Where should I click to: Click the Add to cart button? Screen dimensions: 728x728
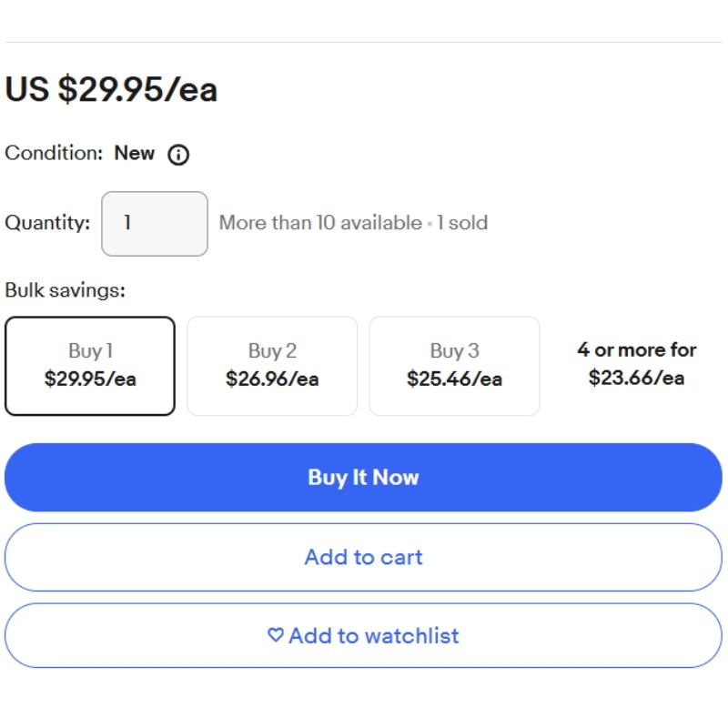(363, 557)
